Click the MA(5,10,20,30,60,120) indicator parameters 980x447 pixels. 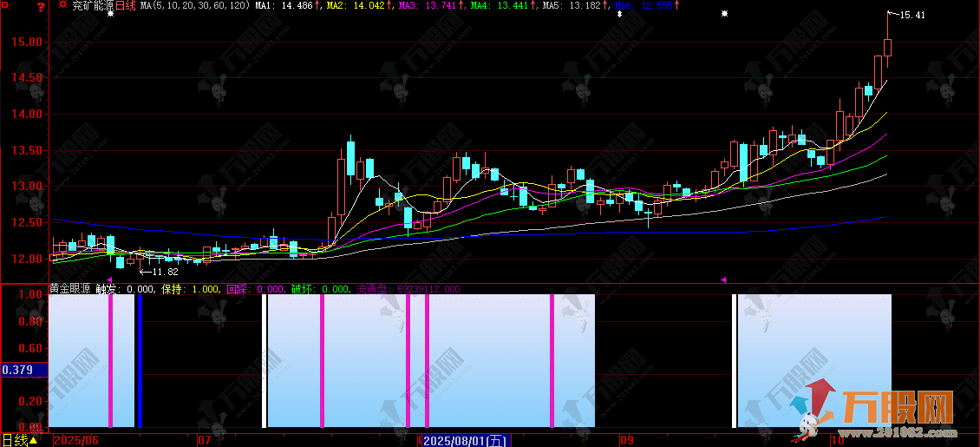point(196,6)
